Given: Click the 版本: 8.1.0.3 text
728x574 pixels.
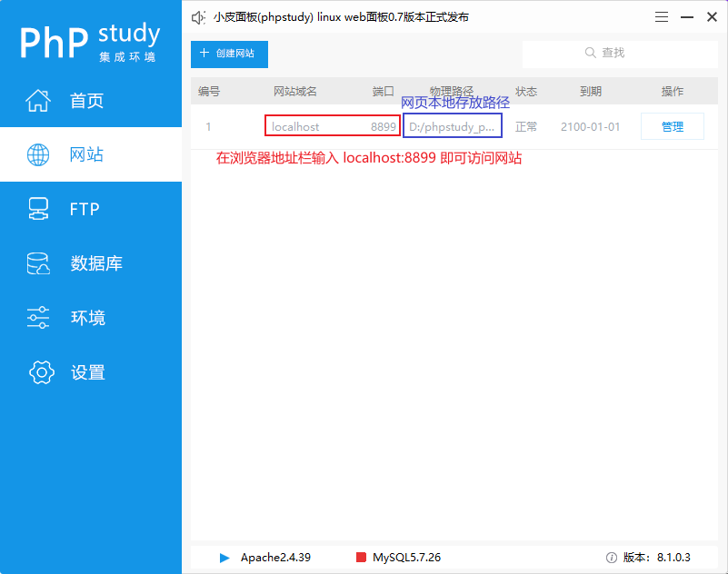Looking at the screenshot, I should pos(656,558).
